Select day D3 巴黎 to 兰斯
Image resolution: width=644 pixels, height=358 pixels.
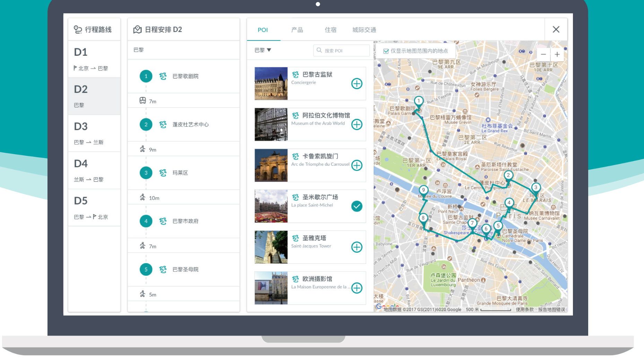point(94,133)
